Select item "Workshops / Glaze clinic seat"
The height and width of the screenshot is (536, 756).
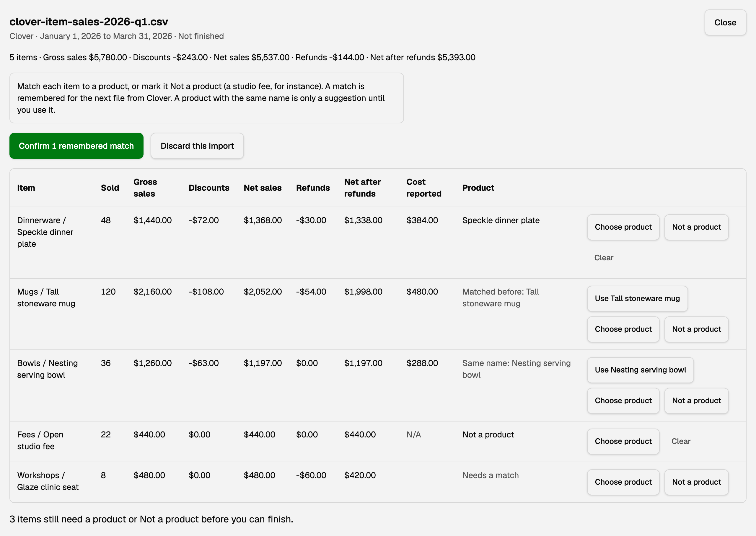tap(48, 481)
